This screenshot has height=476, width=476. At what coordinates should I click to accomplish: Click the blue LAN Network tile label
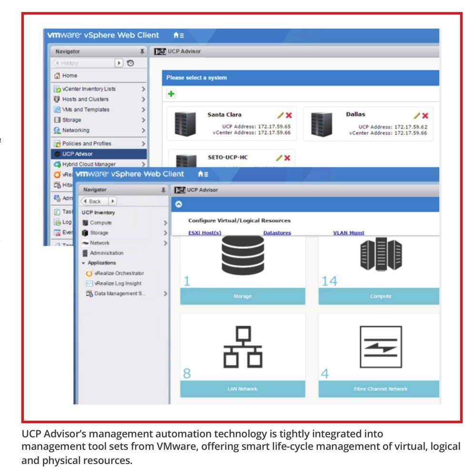243,389
